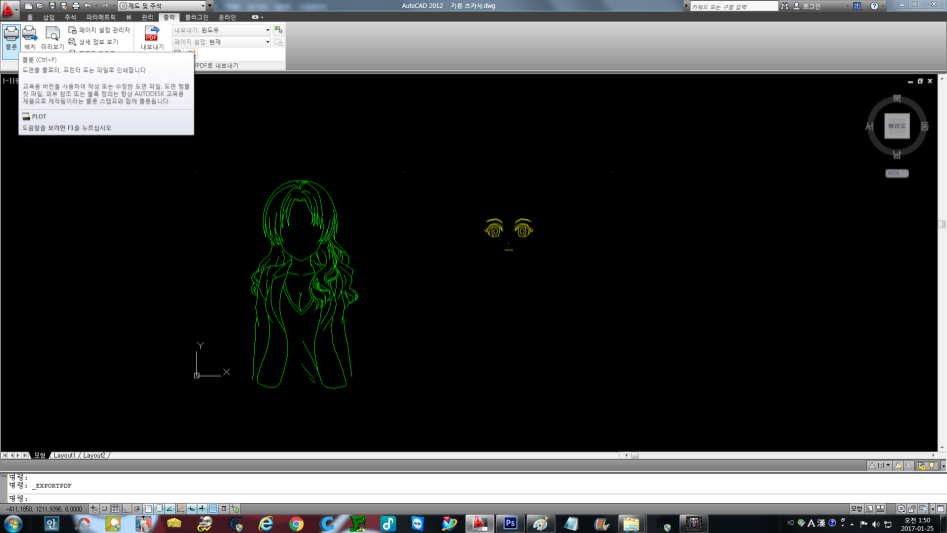
Task: Click the window selection icon beside export dropdown
Action: [x=278, y=30]
